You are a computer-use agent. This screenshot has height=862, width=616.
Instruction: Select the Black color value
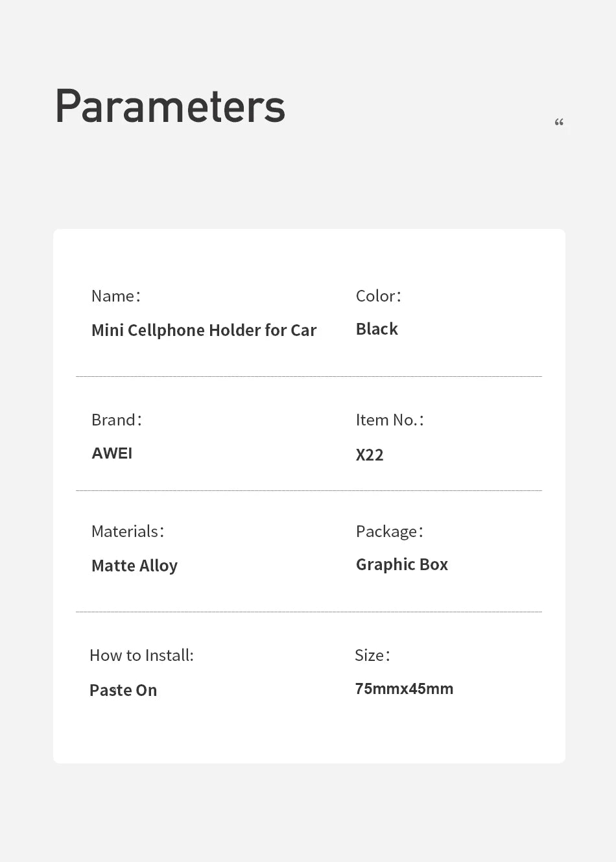point(377,329)
